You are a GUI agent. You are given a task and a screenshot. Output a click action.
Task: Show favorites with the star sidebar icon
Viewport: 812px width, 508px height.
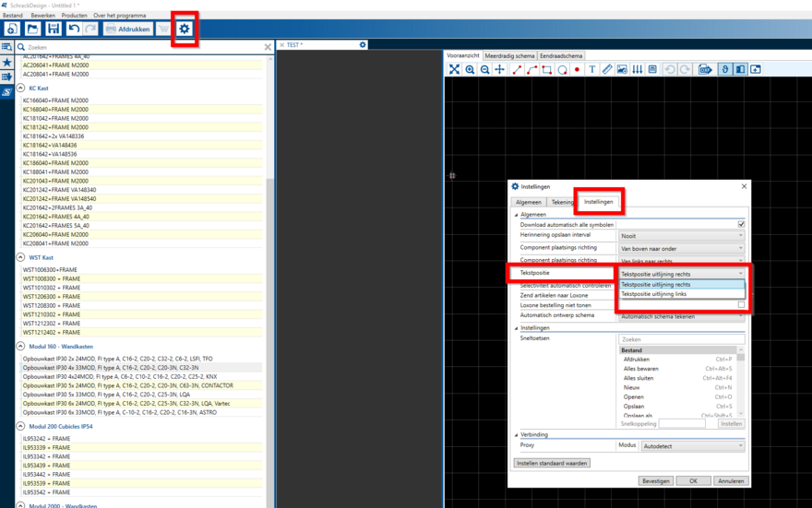6,62
